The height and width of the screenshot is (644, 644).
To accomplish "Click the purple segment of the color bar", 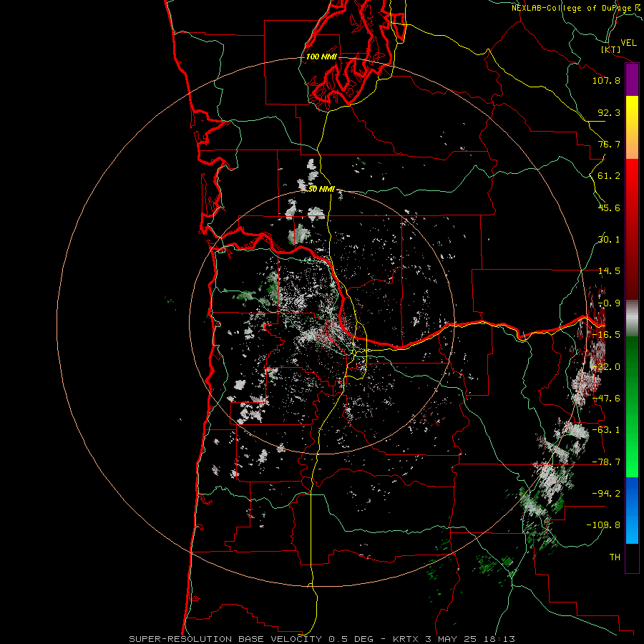I will [632, 80].
